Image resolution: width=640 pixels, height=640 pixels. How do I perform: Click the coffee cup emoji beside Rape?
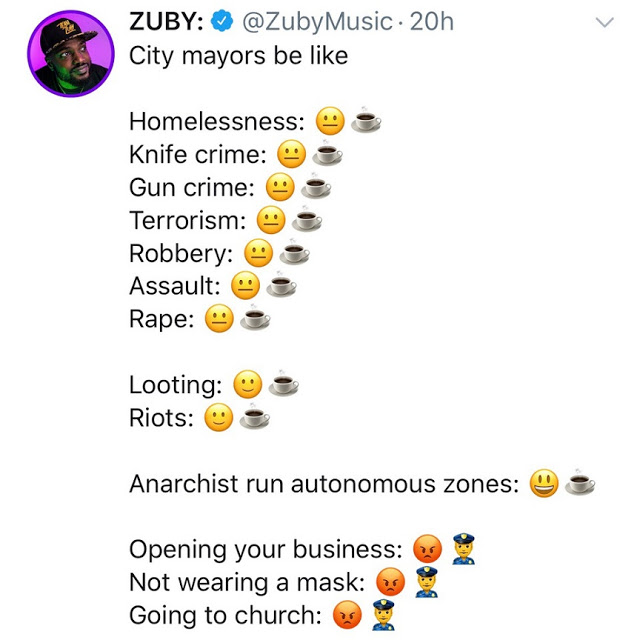click(x=255, y=319)
